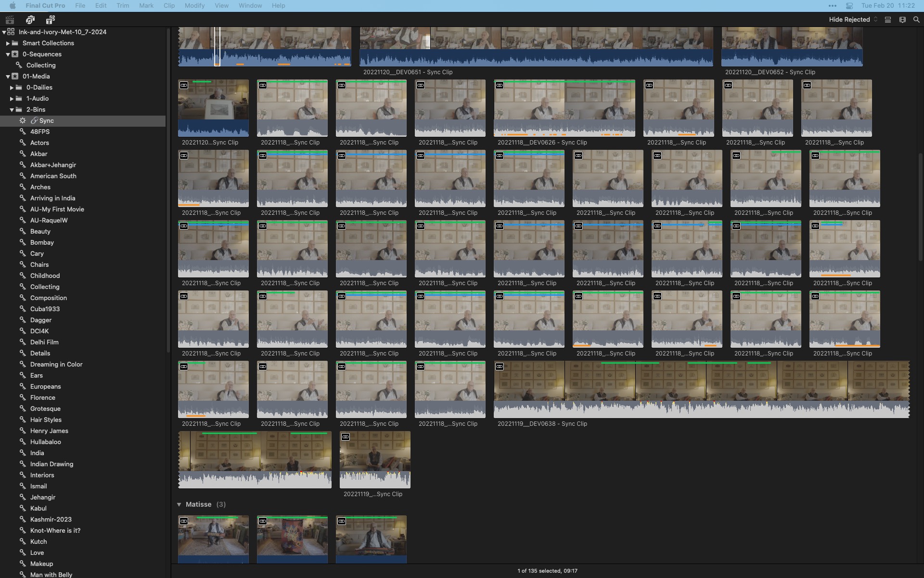Open the Modify menu

pyautogui.click(x=194, y=6)
